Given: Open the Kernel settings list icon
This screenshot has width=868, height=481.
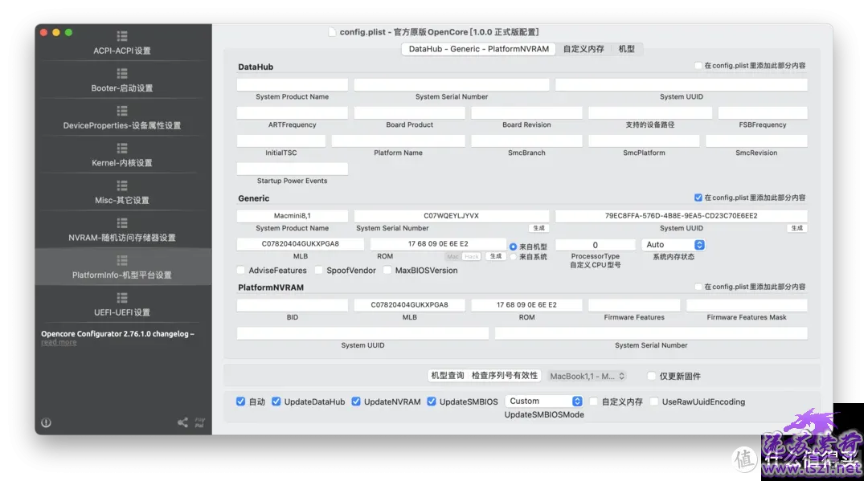Looking at the screenshot, I should (x=122, y=149).
